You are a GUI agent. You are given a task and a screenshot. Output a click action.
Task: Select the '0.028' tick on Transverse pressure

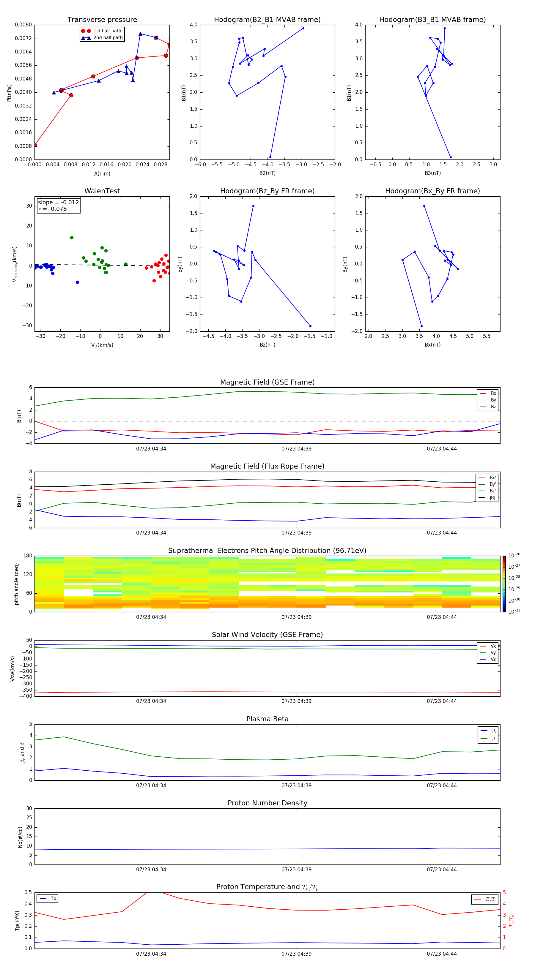coord(160,165)
